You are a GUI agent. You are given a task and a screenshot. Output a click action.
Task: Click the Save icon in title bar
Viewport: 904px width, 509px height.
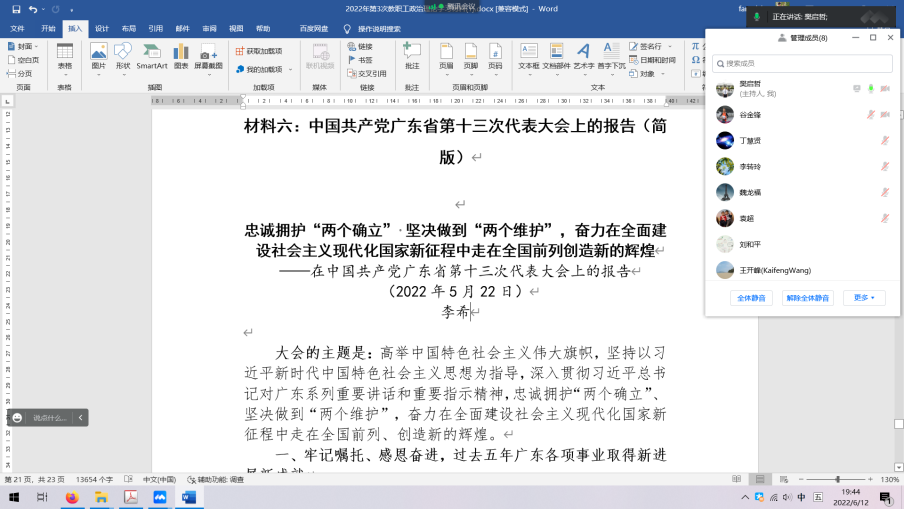16,9
